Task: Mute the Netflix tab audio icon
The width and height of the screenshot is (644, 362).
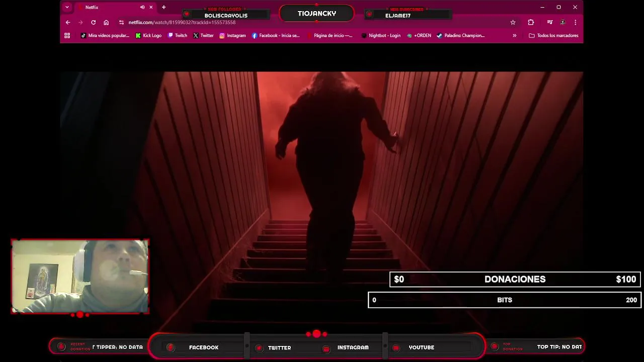Action: click(x=142, y=7)
